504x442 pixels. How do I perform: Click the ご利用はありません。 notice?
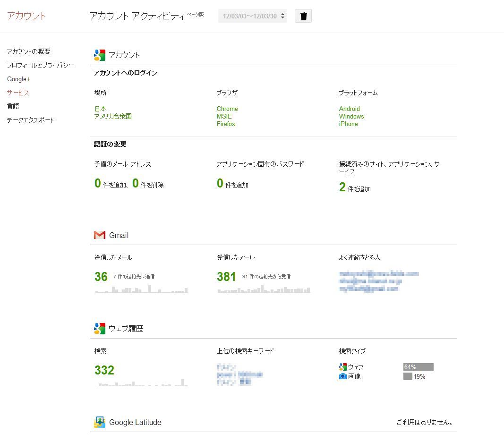tap(424, 422)
